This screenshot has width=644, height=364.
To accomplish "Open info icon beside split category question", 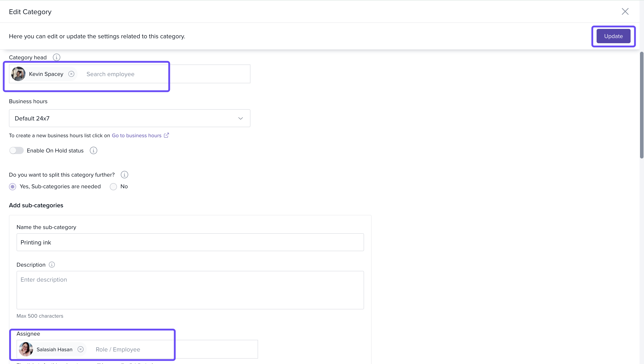I will click(124, 175).
